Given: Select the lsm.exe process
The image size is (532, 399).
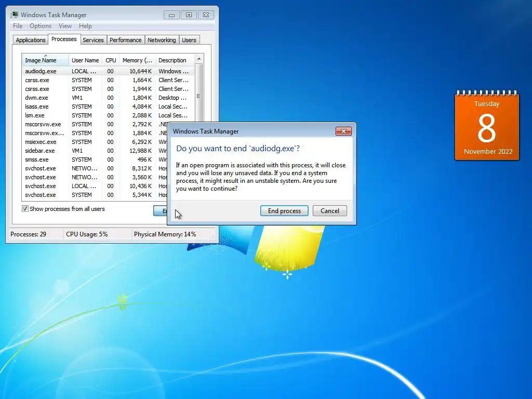Looking at the screenshot, I should 108,115.
